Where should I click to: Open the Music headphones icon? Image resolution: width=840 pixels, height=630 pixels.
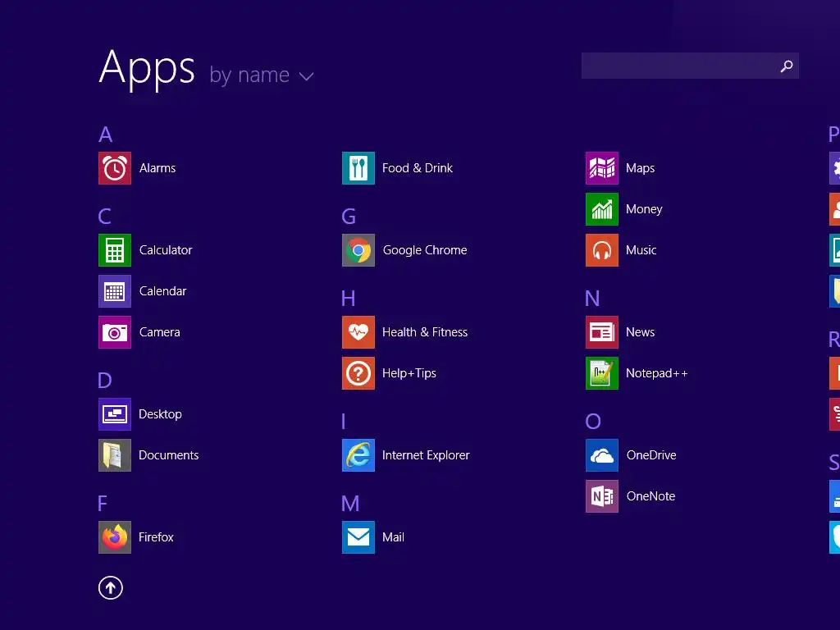(602, 250)
